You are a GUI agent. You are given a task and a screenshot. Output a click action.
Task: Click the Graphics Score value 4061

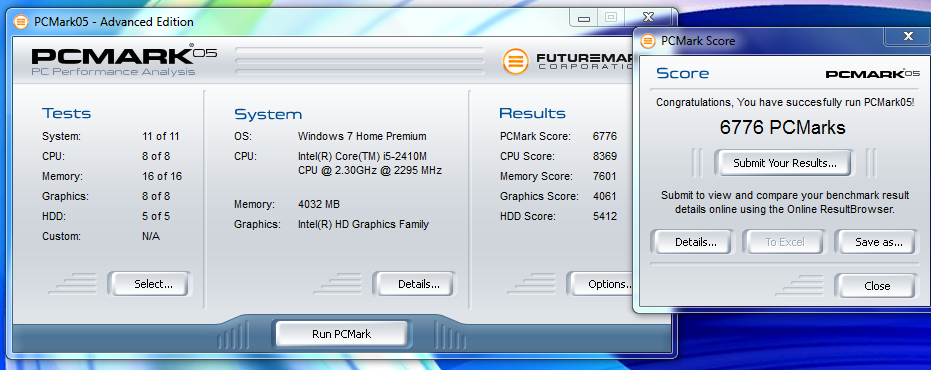[x=604, y=196]
